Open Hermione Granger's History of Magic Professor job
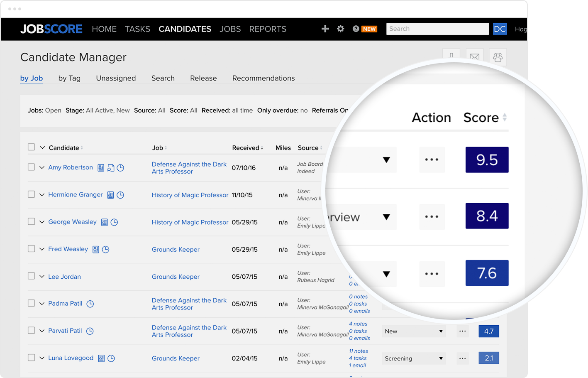Viewport: 588px width, 378px height. tap(190, 195)
